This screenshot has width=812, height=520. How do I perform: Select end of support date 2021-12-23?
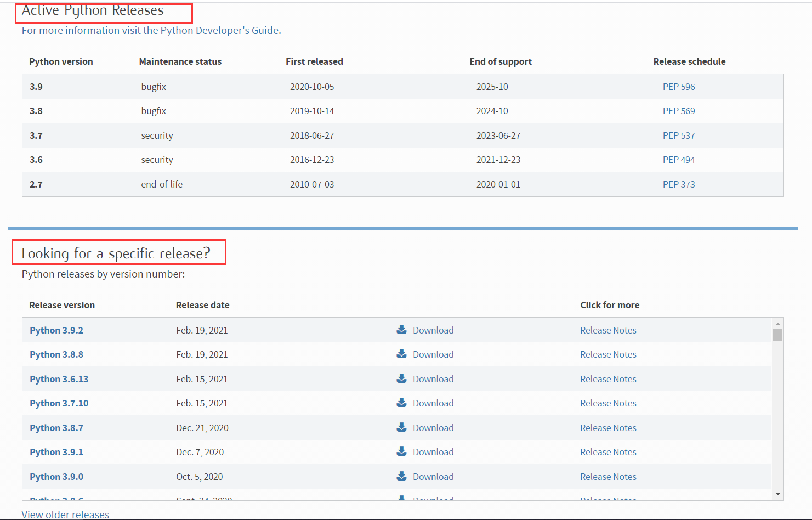coord(498,160)
